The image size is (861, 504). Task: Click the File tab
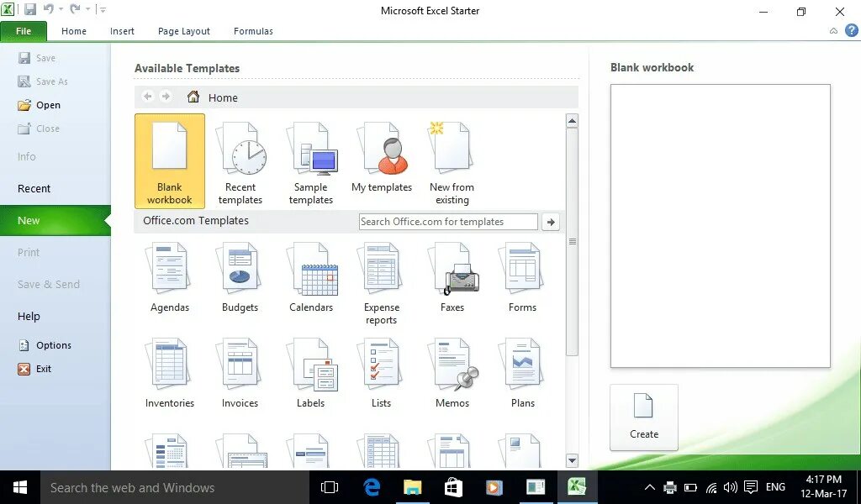click(24, 31)
